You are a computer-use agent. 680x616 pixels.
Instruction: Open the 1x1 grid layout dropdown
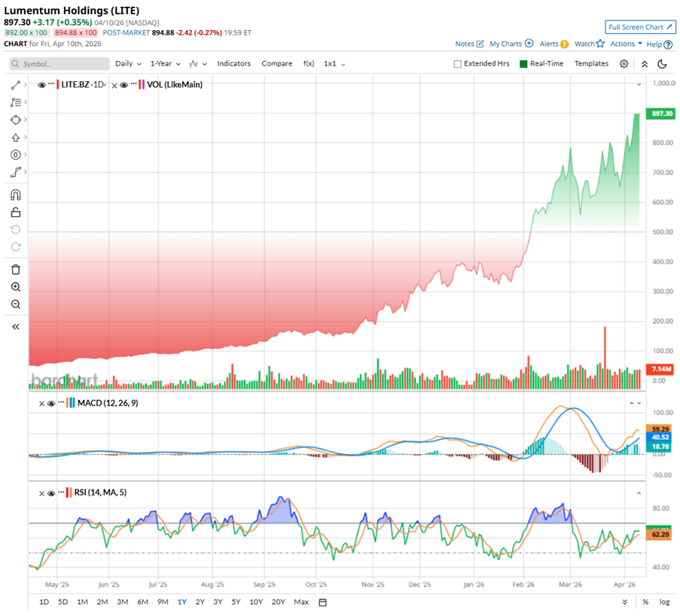pyautogui.click(x=334, y=64)
